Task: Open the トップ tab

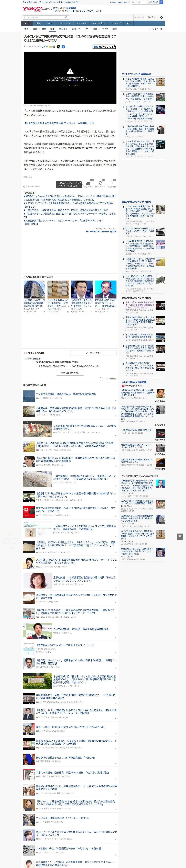Action: tap(27, 24)
